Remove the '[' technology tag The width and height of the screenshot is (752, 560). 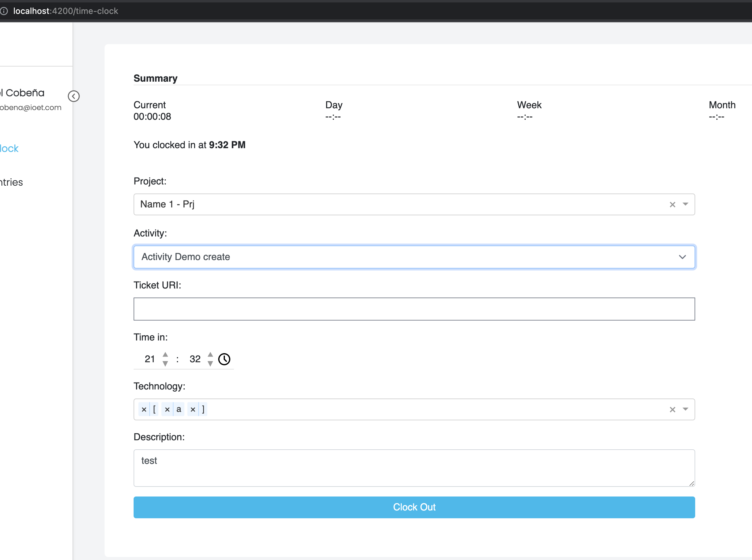pos(144,409)
